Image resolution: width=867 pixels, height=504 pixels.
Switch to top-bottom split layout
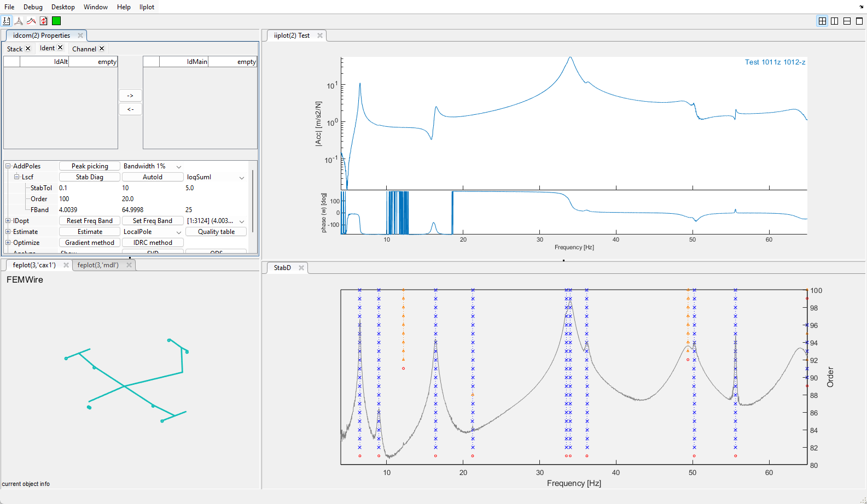(x=847, y=21)
